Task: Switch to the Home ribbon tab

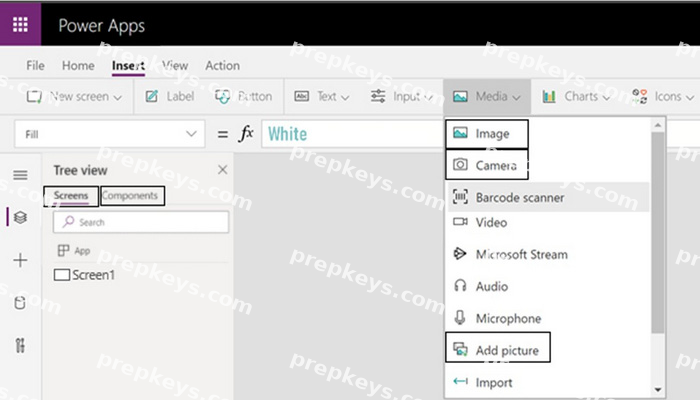Action: coord(78,66)
